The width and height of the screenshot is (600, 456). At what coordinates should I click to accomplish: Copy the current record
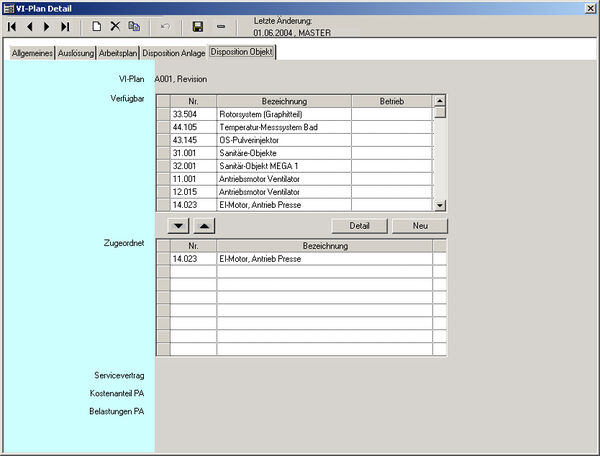[x=134, y=25]
